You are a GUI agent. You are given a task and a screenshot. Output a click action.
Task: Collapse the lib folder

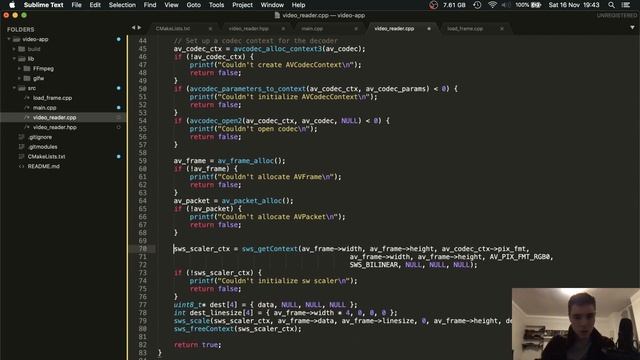coord(14,59)
